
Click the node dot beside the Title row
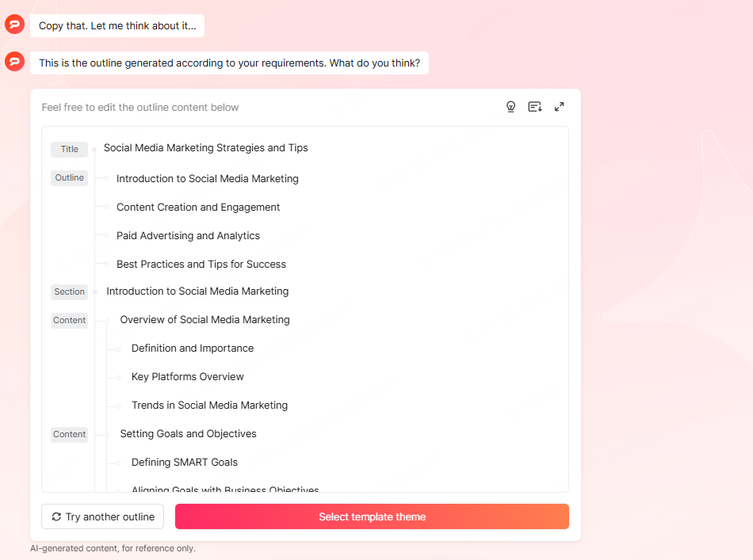94,149
